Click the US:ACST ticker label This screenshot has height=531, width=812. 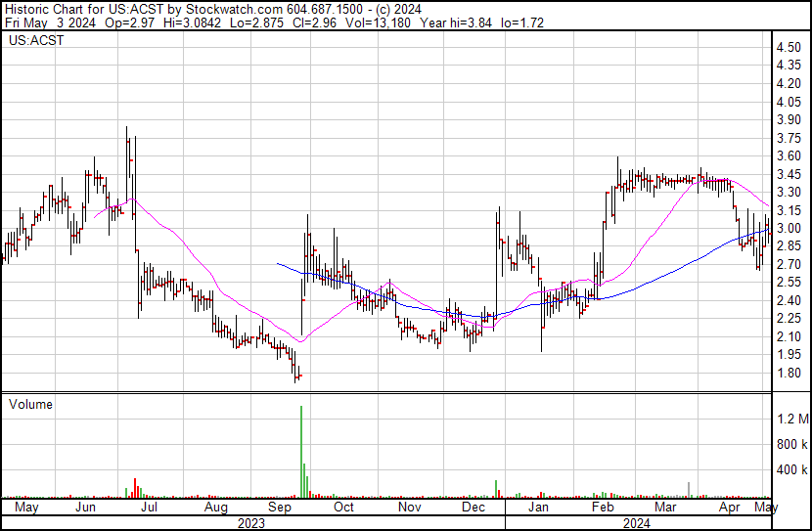[x=31, y=42]
